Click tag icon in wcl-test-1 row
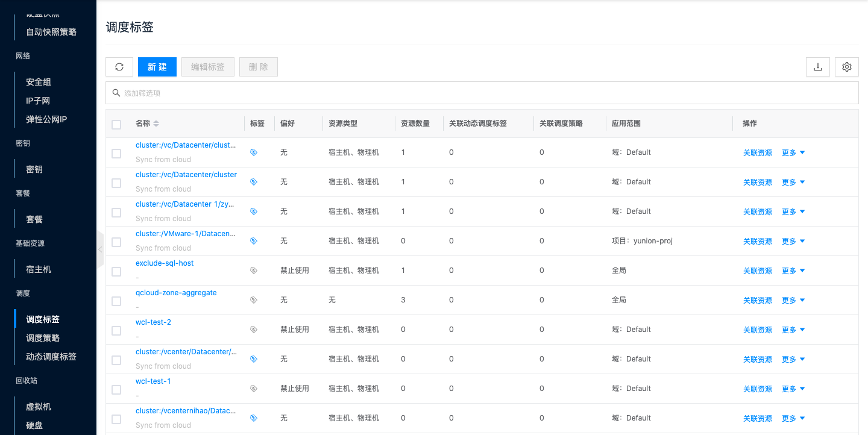The image size is (868, 435). click(x=254, y=389)
